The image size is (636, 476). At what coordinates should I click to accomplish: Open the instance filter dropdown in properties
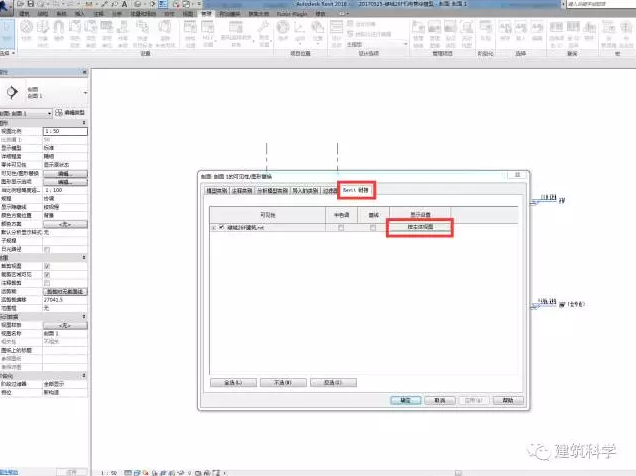click(x=26, y=113)
